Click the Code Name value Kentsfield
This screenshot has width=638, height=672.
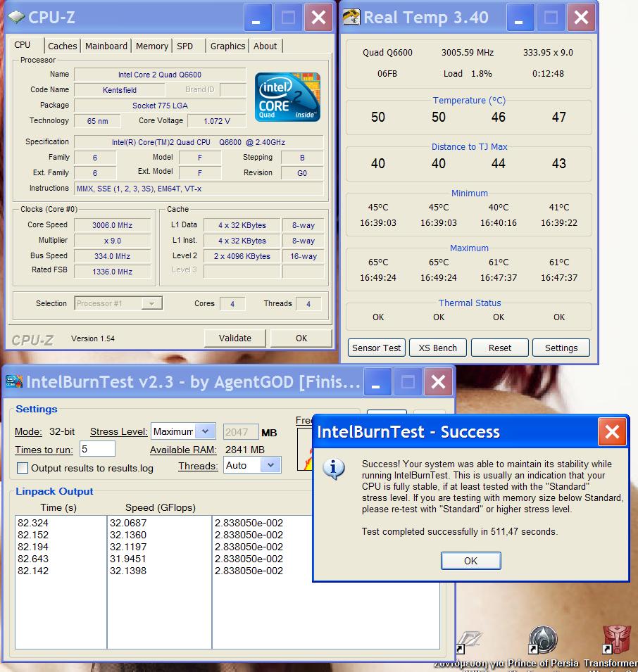click(x=120, y=90)
